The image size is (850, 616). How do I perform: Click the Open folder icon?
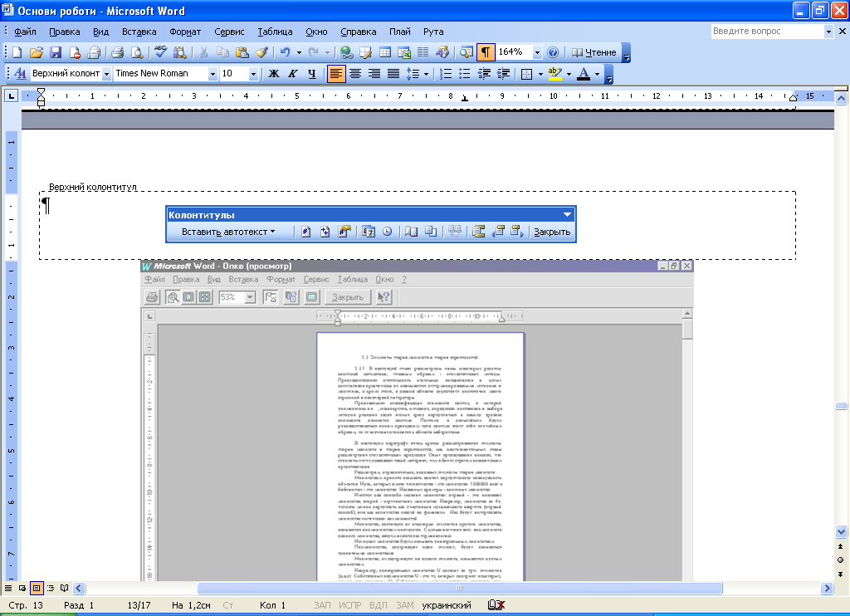tap(36, 52)
